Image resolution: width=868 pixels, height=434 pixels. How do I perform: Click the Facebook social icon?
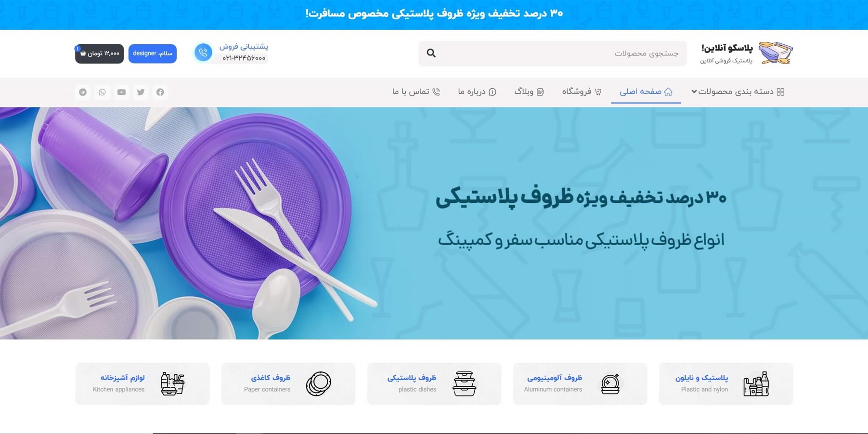coord(160,92)
